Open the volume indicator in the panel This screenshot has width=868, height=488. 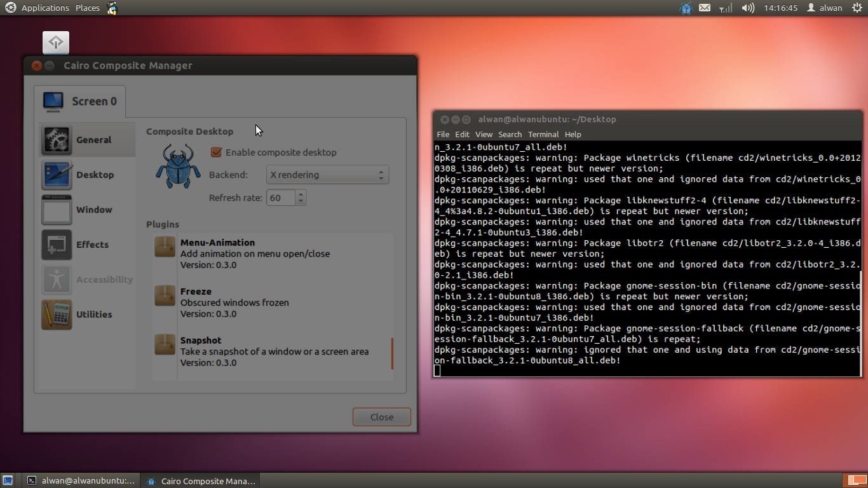(748, 8)
